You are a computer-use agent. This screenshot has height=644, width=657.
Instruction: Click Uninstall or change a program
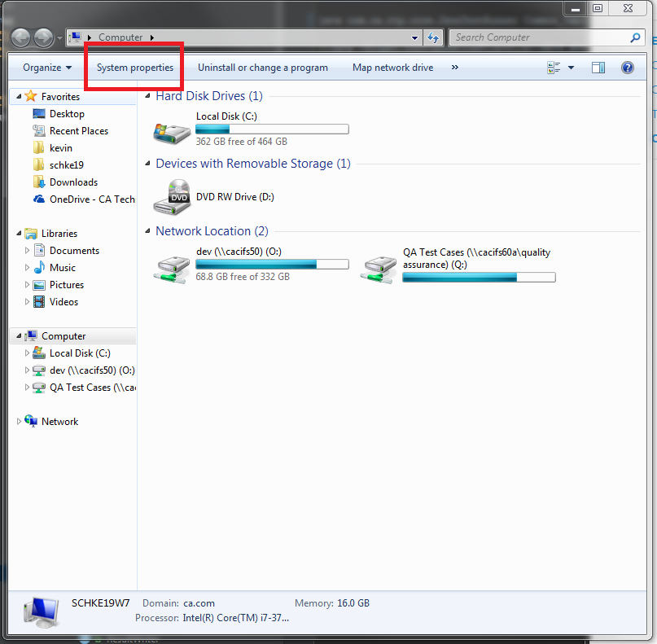[x=262, y=68]
